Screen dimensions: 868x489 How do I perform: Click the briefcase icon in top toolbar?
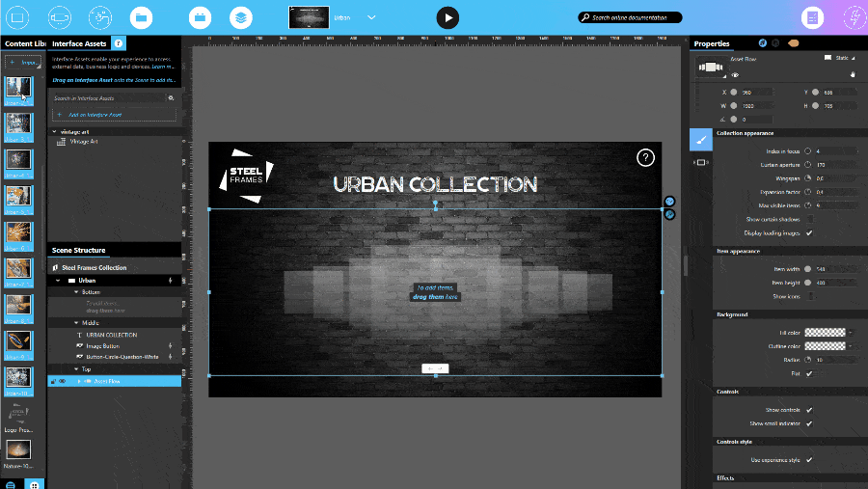[199, 17]
